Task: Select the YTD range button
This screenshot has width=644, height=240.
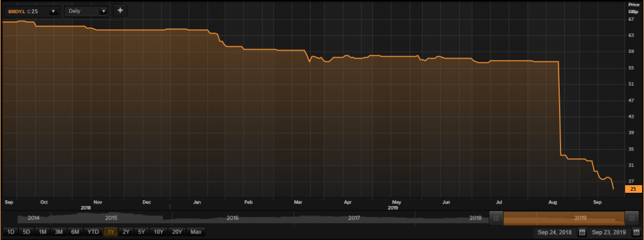Action: tap(93, 232)
